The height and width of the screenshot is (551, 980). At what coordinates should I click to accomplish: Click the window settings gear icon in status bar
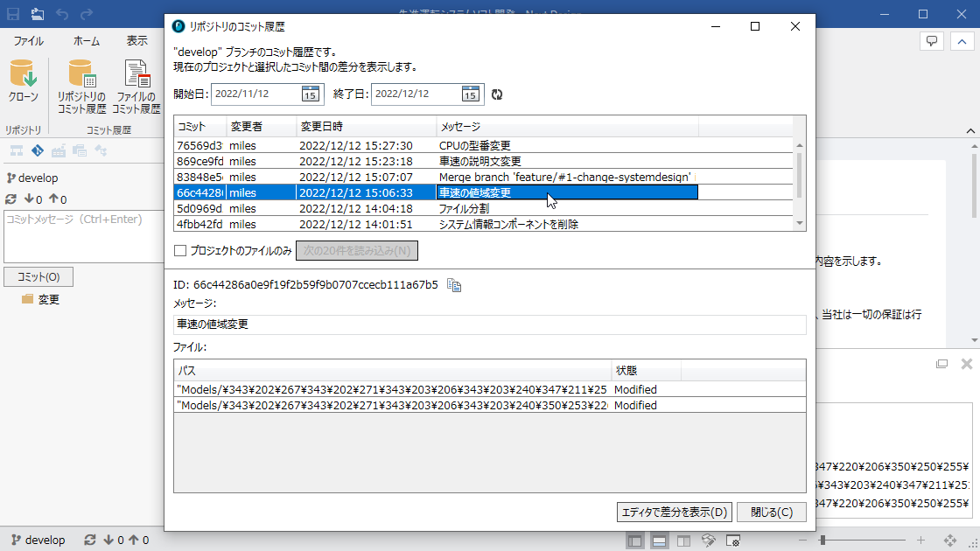pyautogui.click(x=733, y=541)
